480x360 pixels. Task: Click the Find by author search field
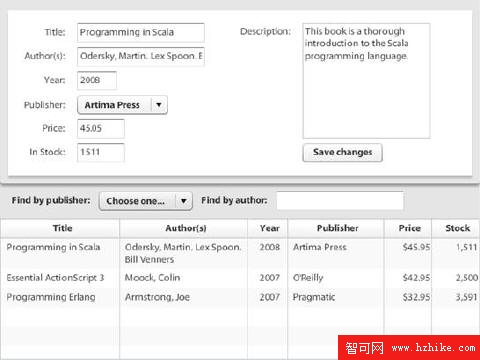click(x=340, y=200)
